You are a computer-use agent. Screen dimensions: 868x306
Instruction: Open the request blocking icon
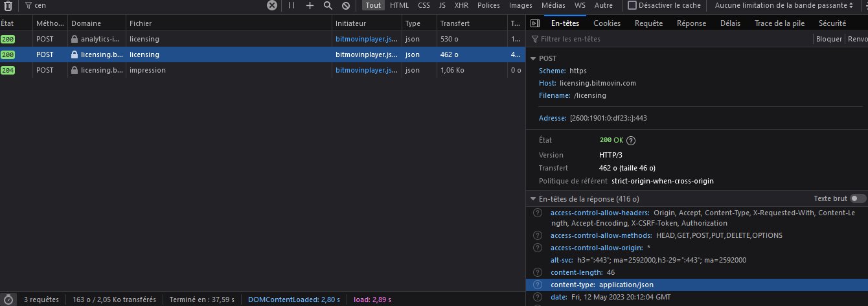[x=346, y=5]
